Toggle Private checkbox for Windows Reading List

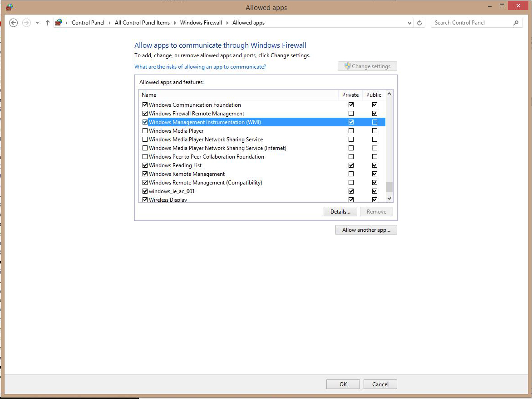351,165
